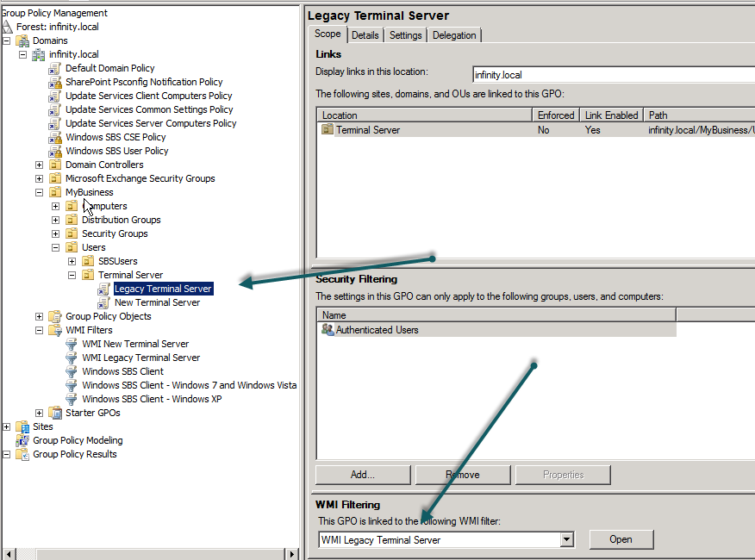Click the Starter GPOs folder icon
The height and width of the screenshot is (560, 755).
coord(55,413)
